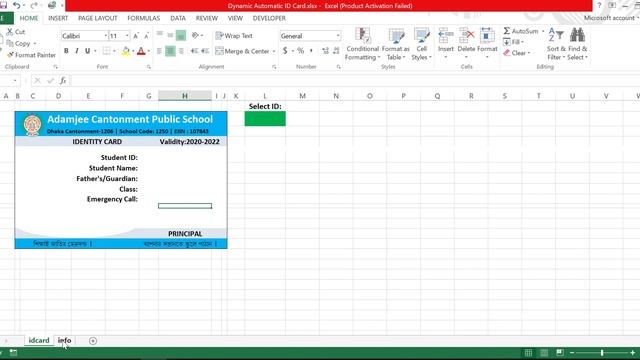Toggle Underline formatting
This screenshot has height=360, width=640.
click(87, 51)
